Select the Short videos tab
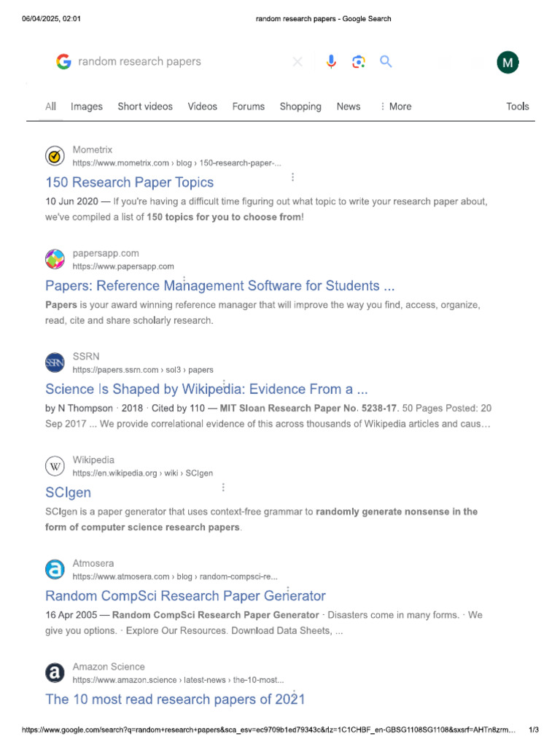This screenshot has width=560, height=747. point(145,107)
